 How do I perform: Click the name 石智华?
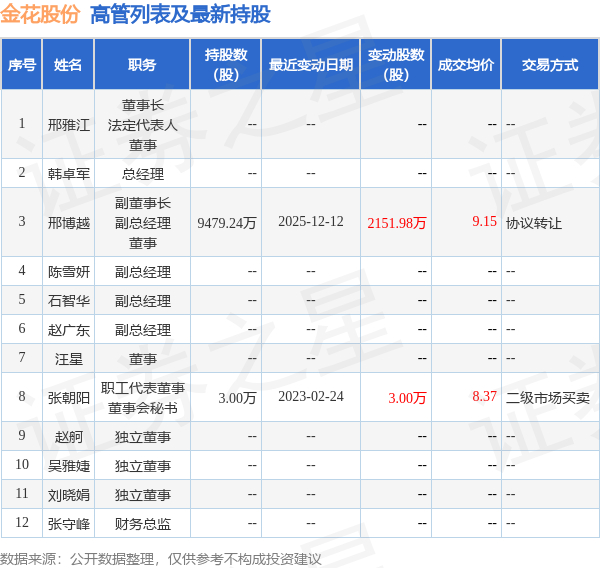[68, 301]
